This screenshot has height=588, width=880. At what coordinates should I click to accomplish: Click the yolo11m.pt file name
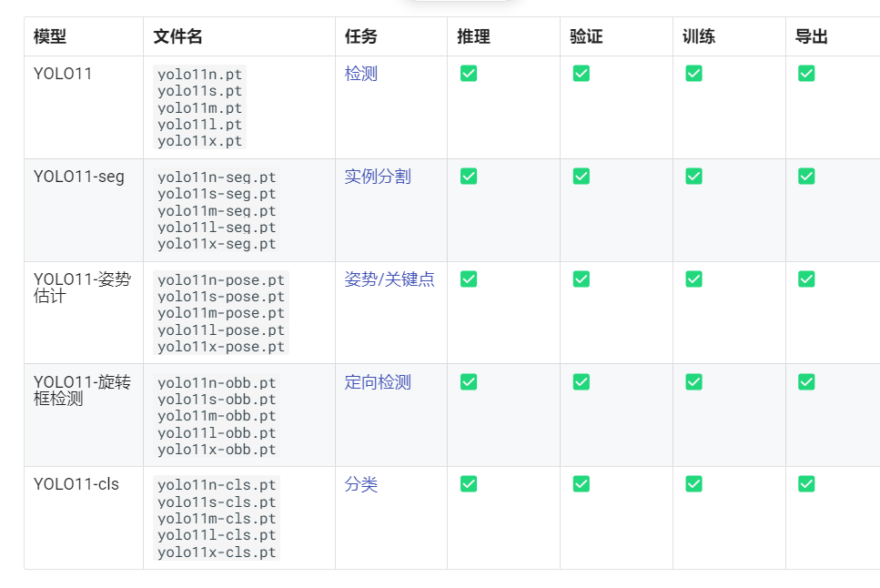pyautogui.click(x=200, y=107)
